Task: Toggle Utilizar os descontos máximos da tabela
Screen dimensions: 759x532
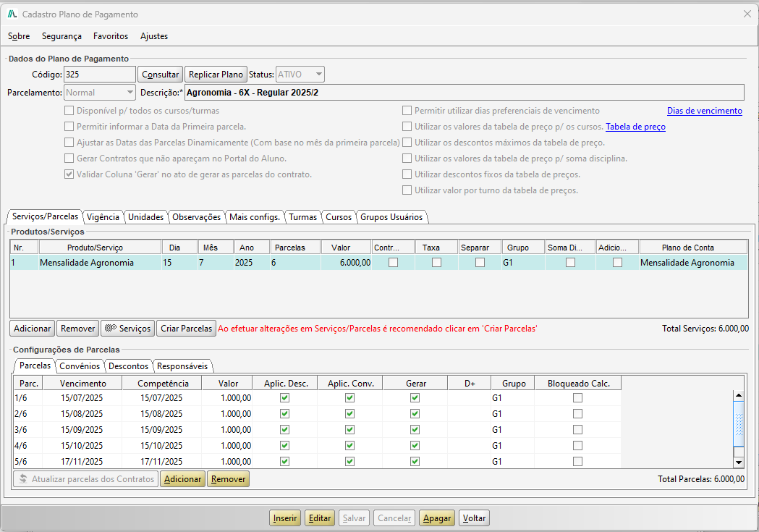Action: pyautogui.click(x=407, y=143)
